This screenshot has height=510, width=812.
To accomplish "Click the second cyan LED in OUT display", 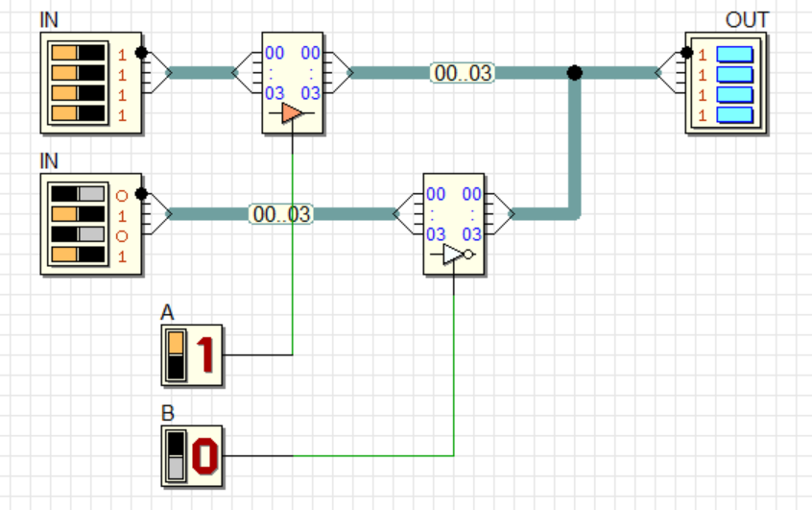I will pyautogui.click(x=735, y=75).
